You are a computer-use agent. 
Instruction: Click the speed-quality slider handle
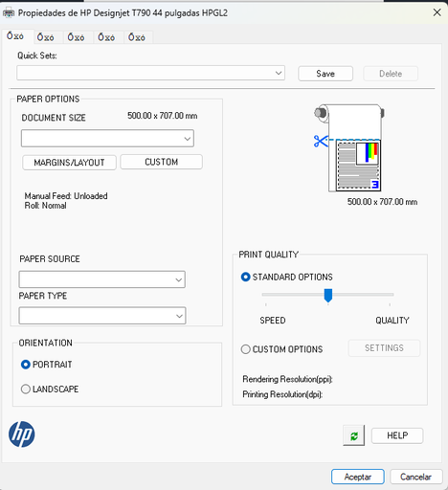(x=328, y=296)
